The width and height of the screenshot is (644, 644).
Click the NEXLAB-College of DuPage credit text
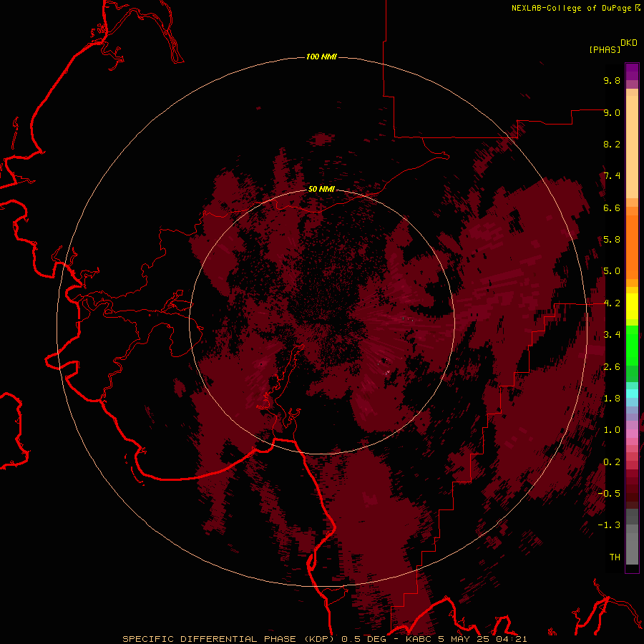pos(571,8)
